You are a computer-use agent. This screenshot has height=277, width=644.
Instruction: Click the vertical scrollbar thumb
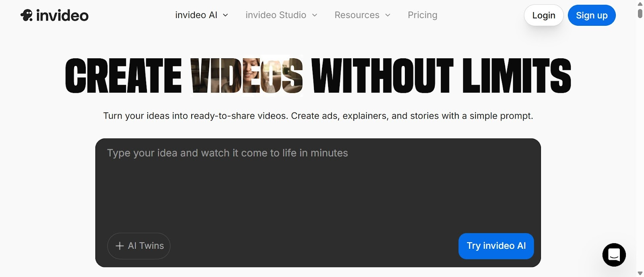(x=640, y=13)
